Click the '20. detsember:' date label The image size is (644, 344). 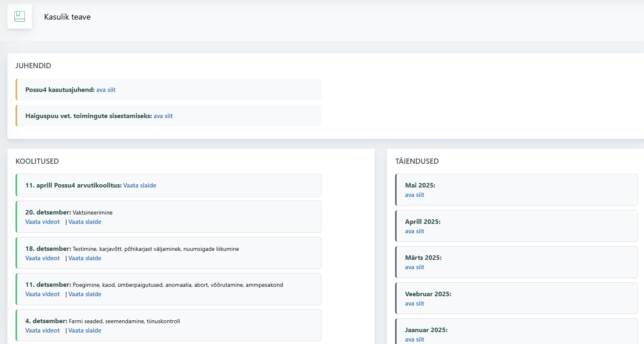click(48, 212)
